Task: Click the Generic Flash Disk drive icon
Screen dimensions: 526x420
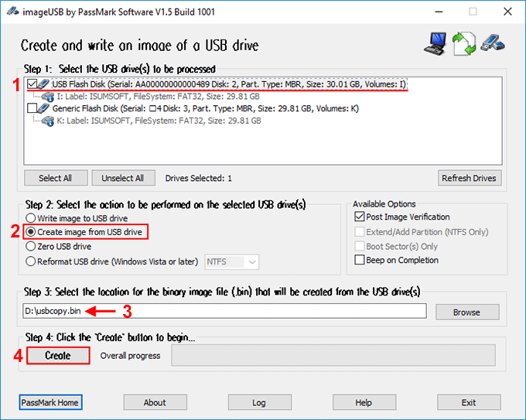Action: [43, 108]
